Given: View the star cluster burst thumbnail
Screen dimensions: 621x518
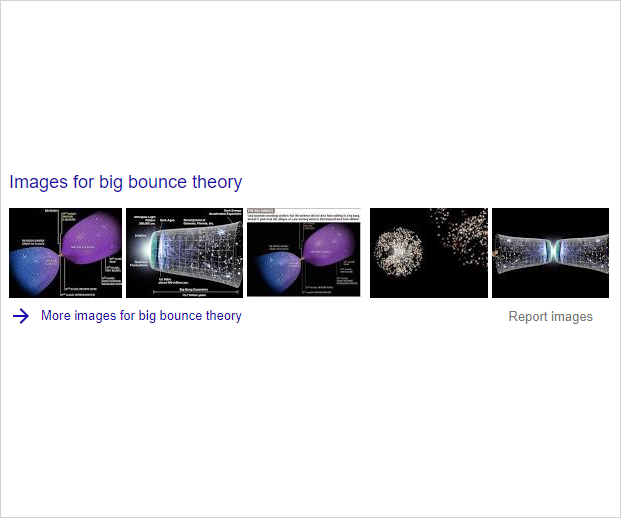Looking at the screenshot, I should point(429,253).
